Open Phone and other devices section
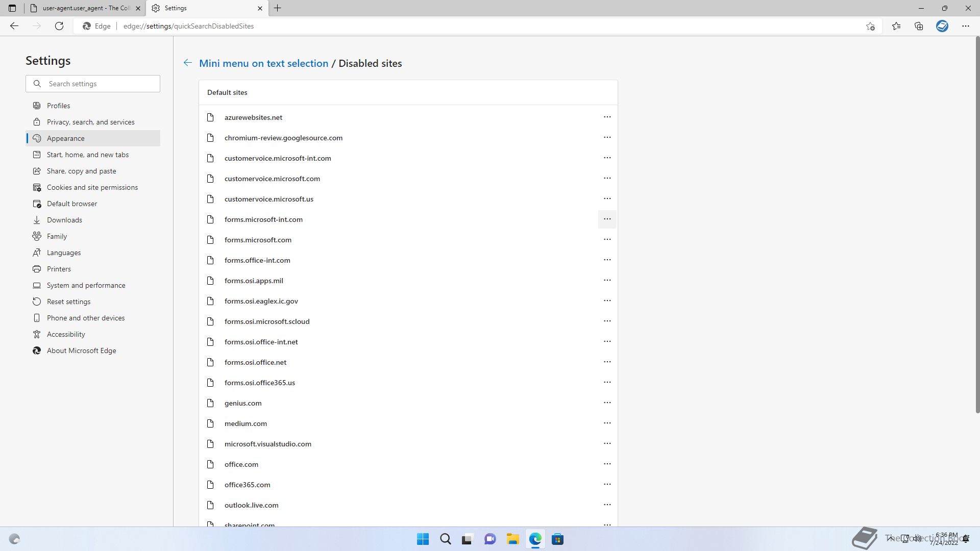 pos(93,318)
